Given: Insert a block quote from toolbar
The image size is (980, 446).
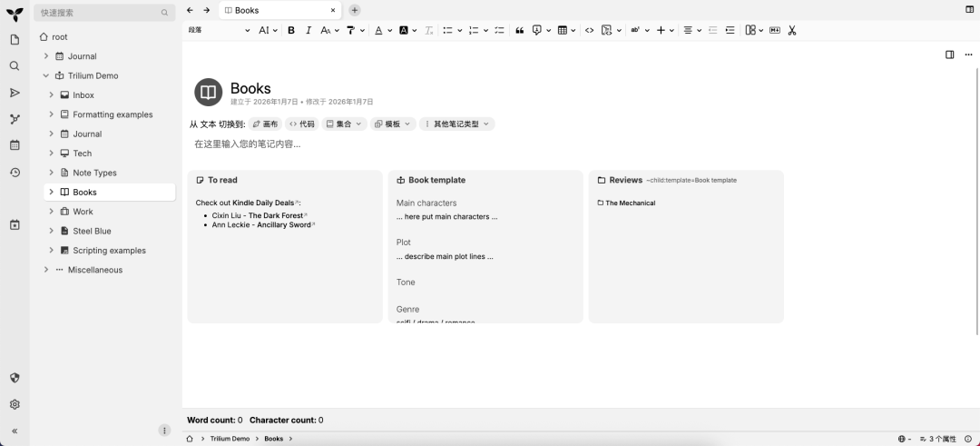Looking at the screenshot, I should pyautogui.click(x=520, y=30).
